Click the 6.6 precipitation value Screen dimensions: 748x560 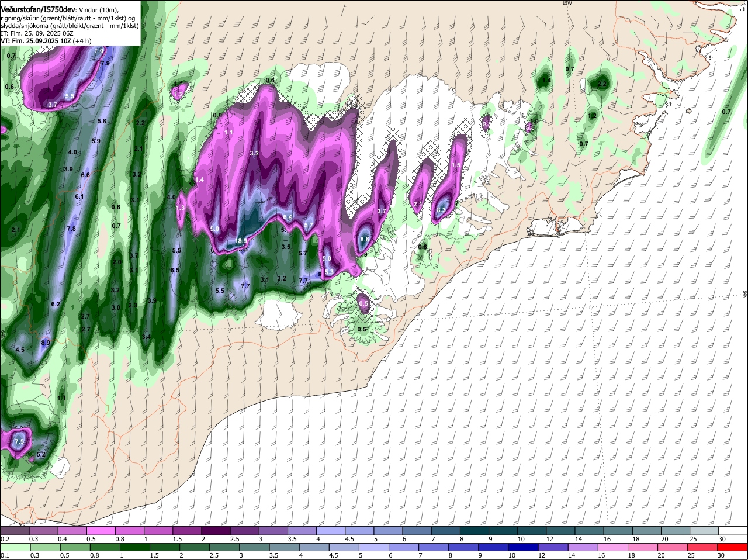click(x=85, y=175)
